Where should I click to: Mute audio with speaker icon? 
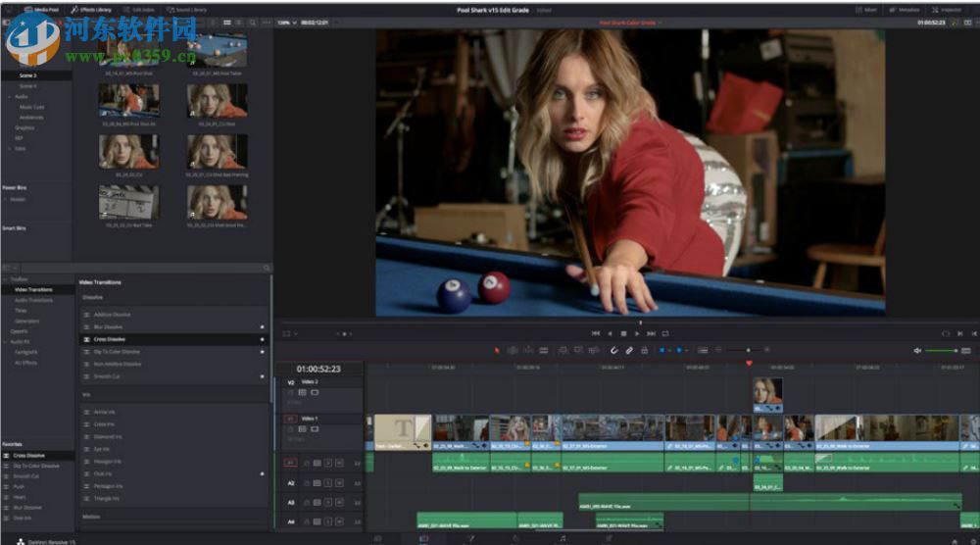(917, 351)
